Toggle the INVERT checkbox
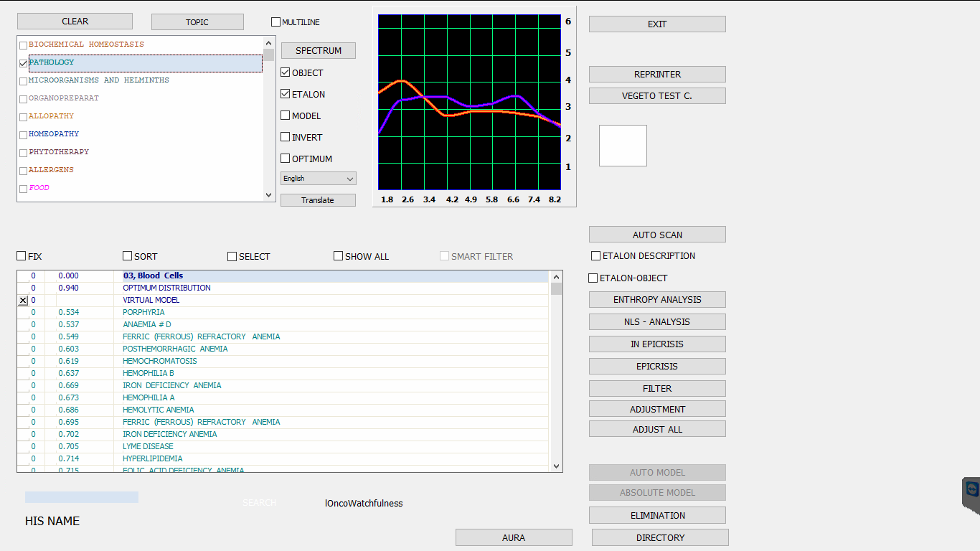Screen dimensions: 980x551 click(286, 137)
